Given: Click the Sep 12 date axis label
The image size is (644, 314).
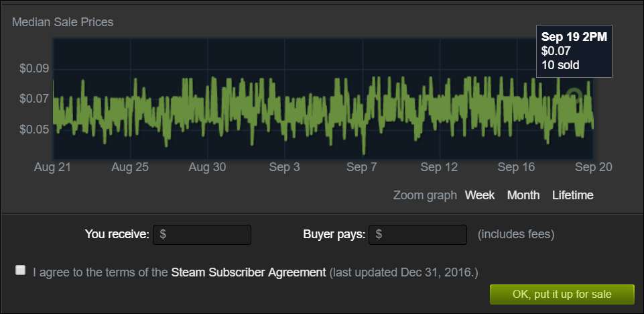Looking at the screenshot, I should [439, 167].
